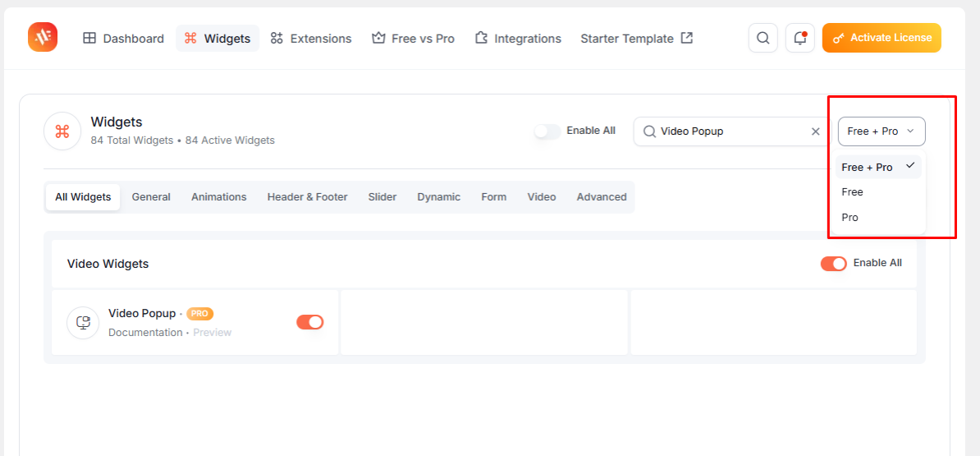Open Video Popup Documentation link
The width and height of the screenshot is (980, 456).
point(145,332)
